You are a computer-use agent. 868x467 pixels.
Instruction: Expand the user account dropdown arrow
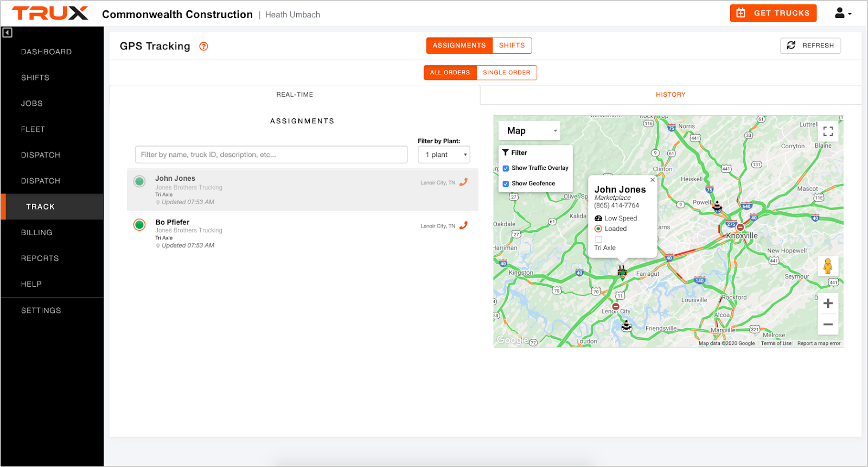click(x=850, y=14)
